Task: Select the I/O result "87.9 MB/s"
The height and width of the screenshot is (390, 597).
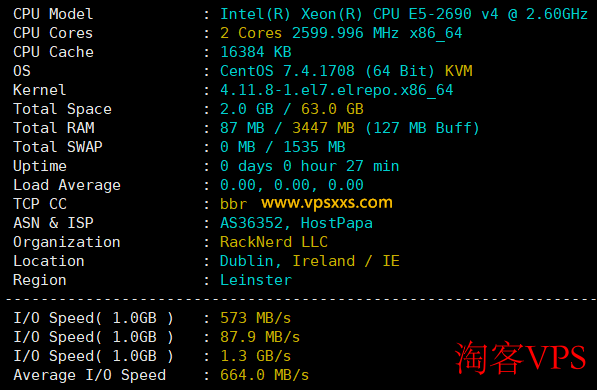Action: (260, 337)
